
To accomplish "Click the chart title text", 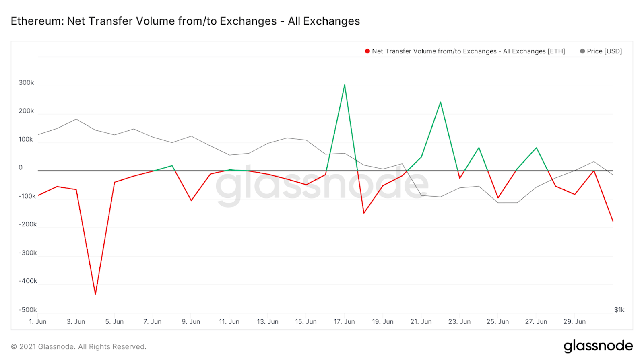I will point(185,21).
